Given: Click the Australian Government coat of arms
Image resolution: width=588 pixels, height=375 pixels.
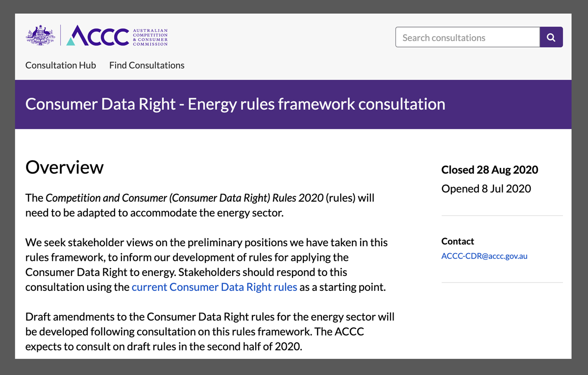Looking at the screenshot, I should coord(40,36).
